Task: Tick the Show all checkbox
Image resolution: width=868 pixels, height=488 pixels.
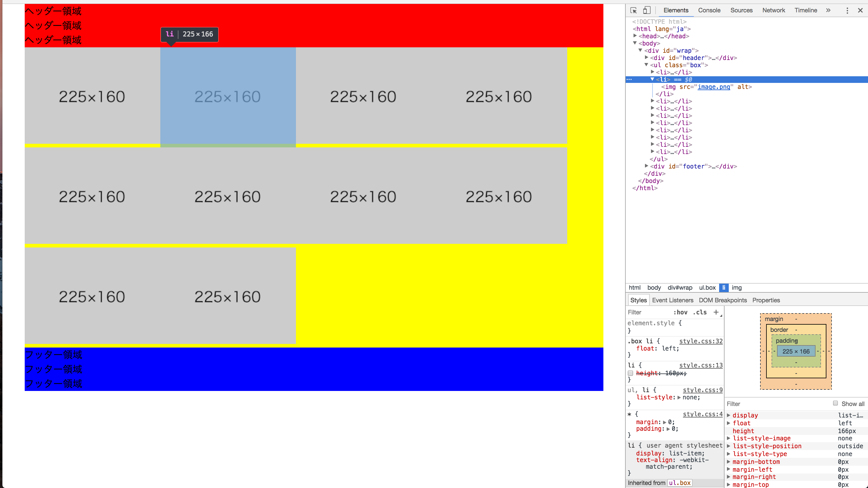Action: [835, 403]
